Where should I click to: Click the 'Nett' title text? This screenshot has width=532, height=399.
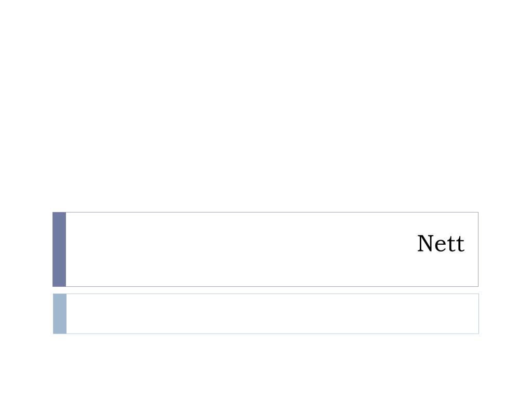[x=441, y=243]
